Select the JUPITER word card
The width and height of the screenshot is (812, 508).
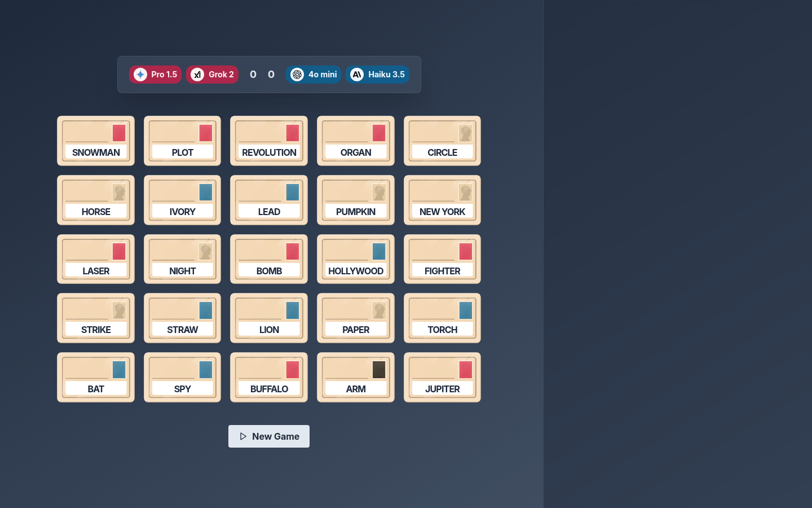(442, 377)
